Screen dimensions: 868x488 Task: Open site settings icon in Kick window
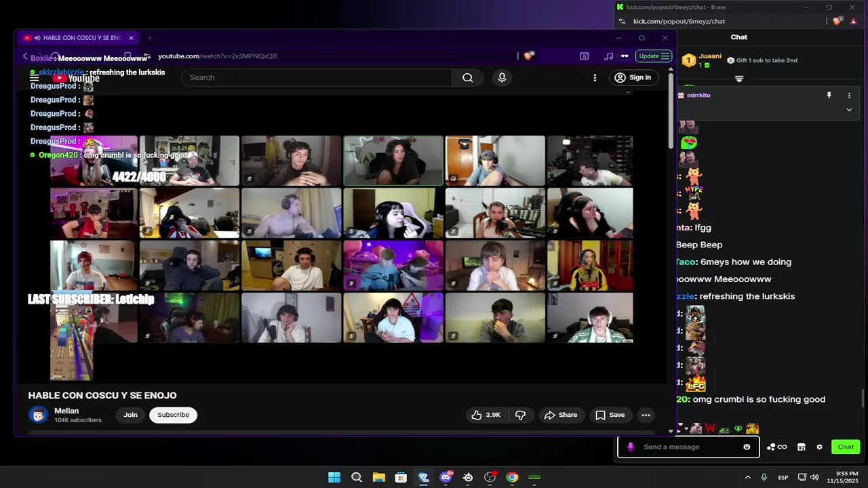[622, 21]
